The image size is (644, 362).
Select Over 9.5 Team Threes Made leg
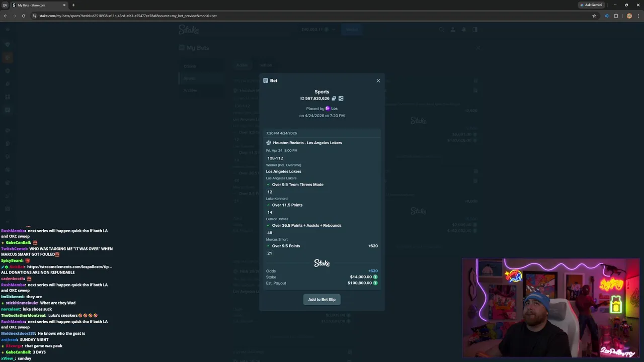pos(297,185)
